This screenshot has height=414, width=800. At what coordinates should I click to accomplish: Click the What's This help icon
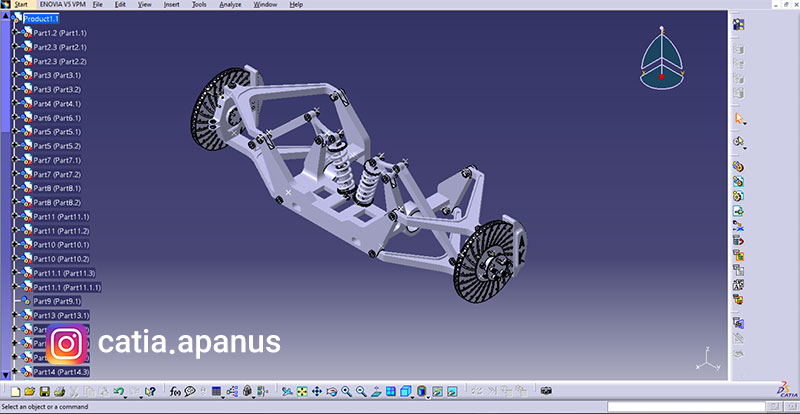pyautogui.click(x=150, y=392)
